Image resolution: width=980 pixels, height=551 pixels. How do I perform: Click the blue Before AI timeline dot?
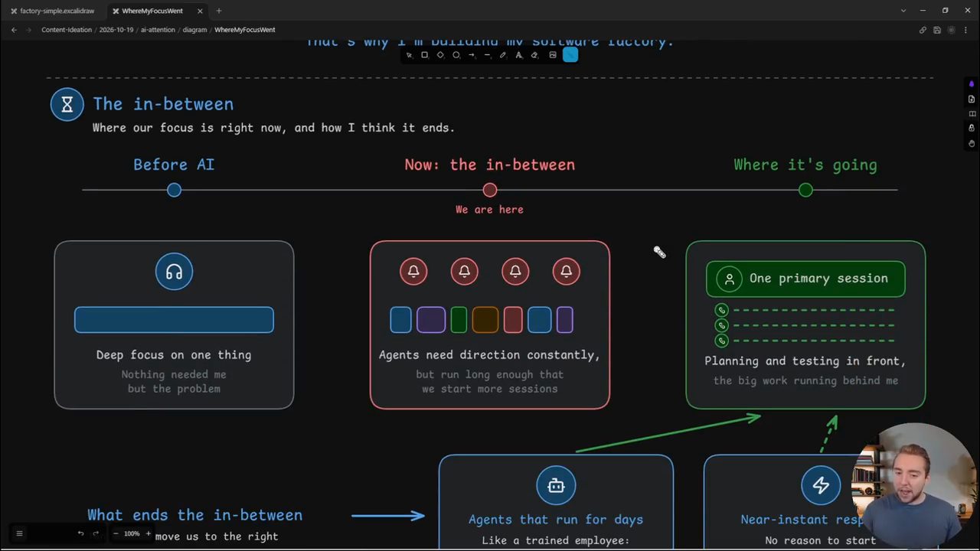[174, 190]
